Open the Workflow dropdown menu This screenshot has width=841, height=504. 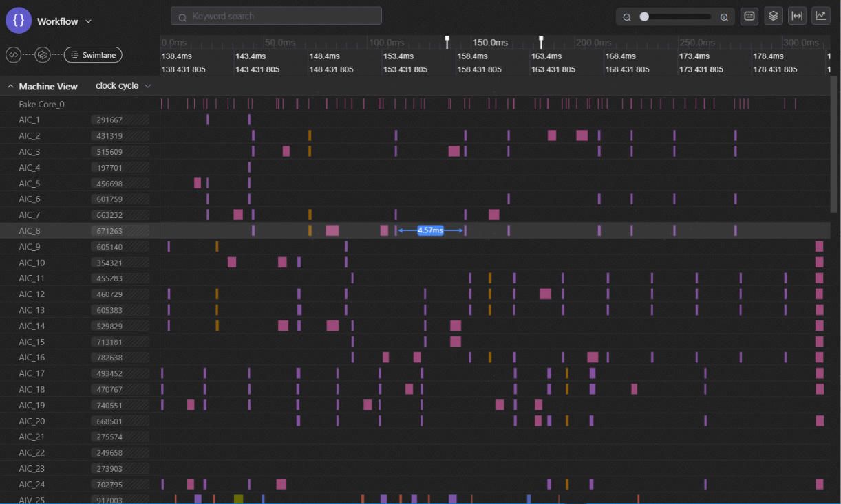coord(88,21)
